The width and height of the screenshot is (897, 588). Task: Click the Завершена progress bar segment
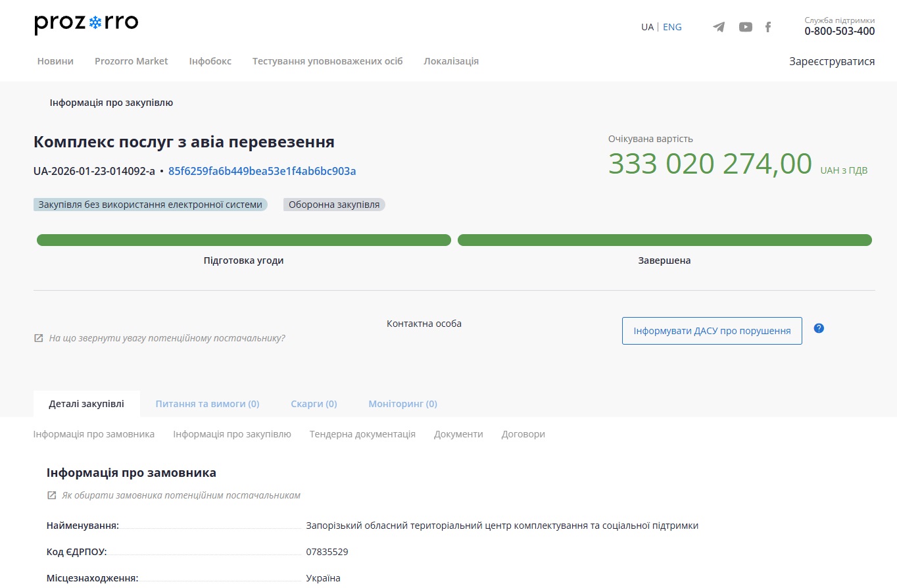click(664, 240)
